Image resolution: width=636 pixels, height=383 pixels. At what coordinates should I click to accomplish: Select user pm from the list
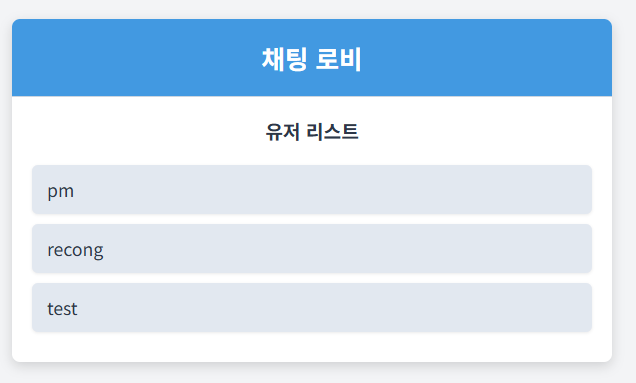312,189
